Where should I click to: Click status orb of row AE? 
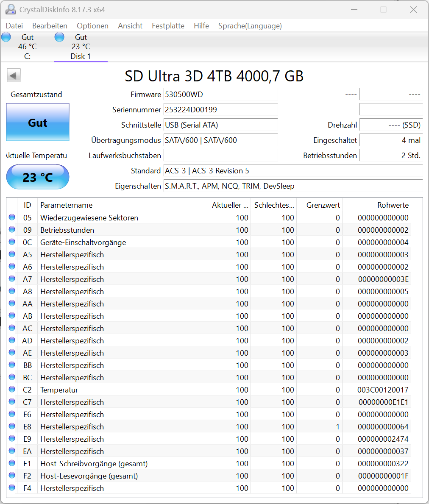[12, 353]
